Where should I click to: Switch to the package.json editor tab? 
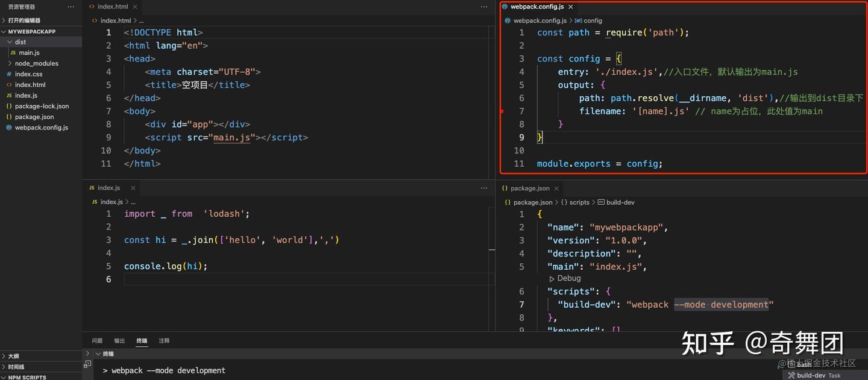[530, 188]
